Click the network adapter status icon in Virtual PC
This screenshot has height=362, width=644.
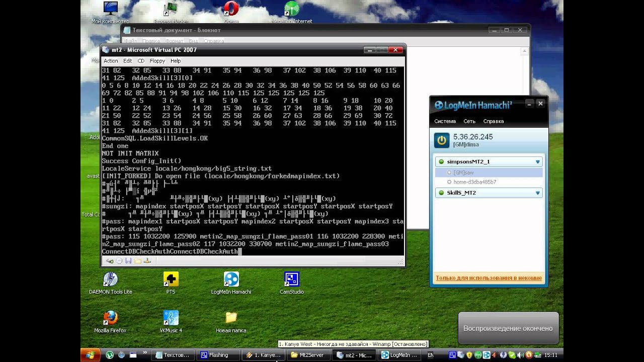pos(147,261)
